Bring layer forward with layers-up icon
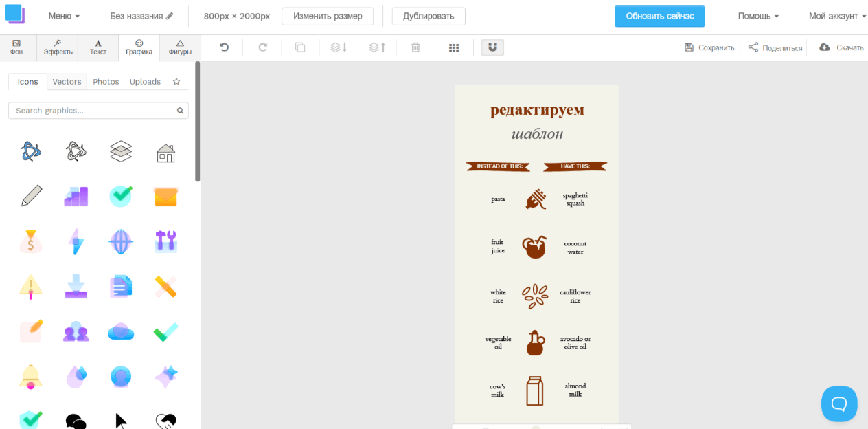The image size is (868, 429). (x=378, y=47)
